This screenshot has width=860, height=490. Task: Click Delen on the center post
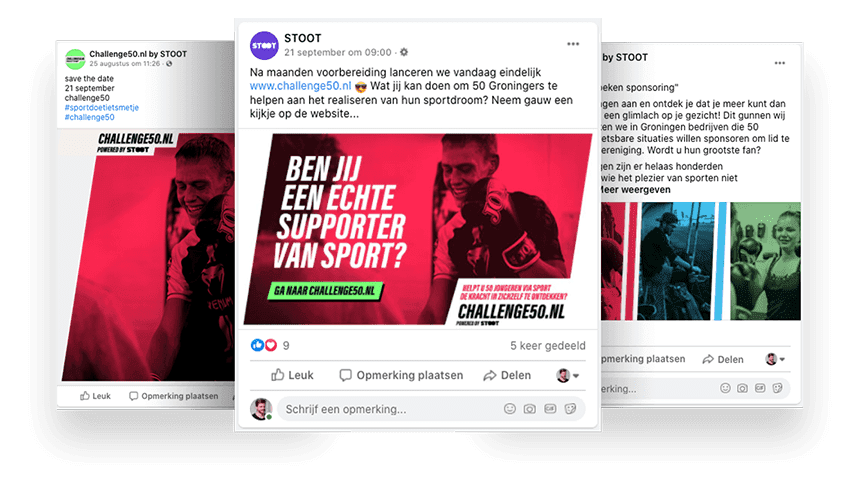pos(507,375)
